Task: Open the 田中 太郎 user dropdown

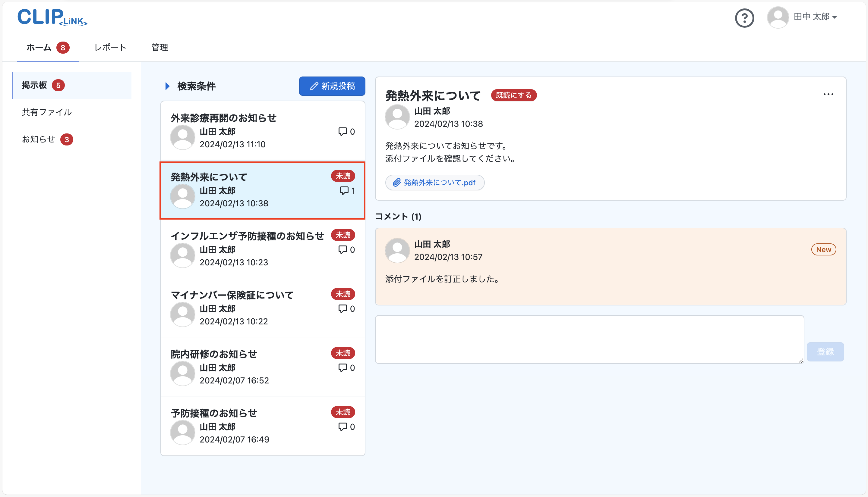Action: coord(815,17)
